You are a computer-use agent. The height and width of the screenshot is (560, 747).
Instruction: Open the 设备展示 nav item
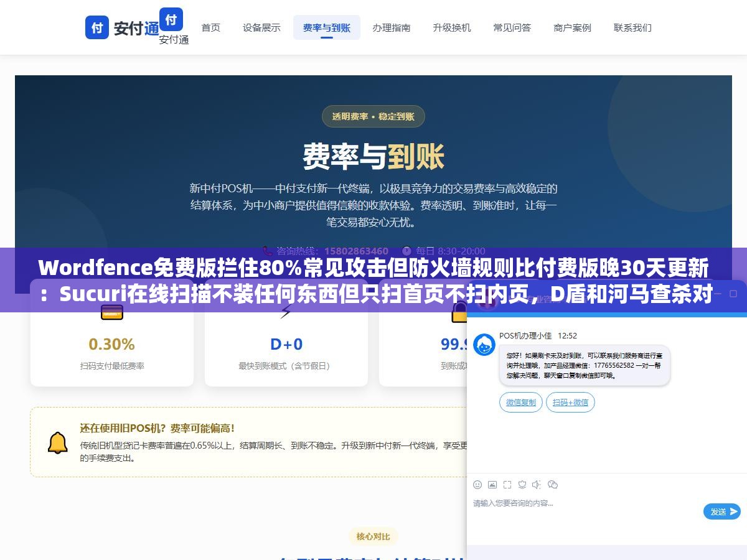tap(261, 27)
